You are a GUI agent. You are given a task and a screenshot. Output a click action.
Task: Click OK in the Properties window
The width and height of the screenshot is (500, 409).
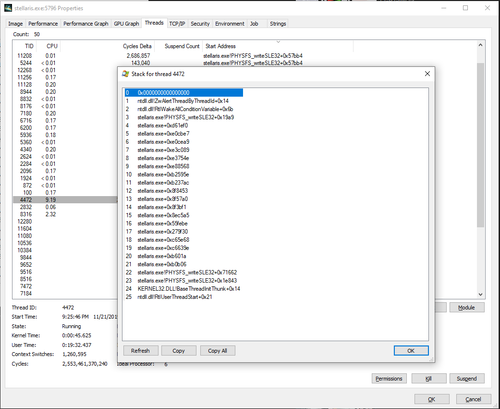(x=432, y=399)
